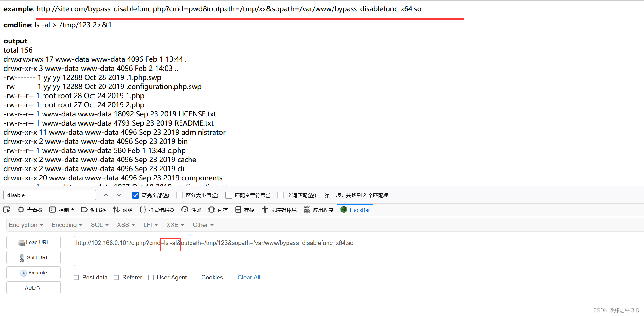The width and height of the screenshot is (644, 316).
Task: Click the up-down arrows network icon
Action: tap(116, 210)
